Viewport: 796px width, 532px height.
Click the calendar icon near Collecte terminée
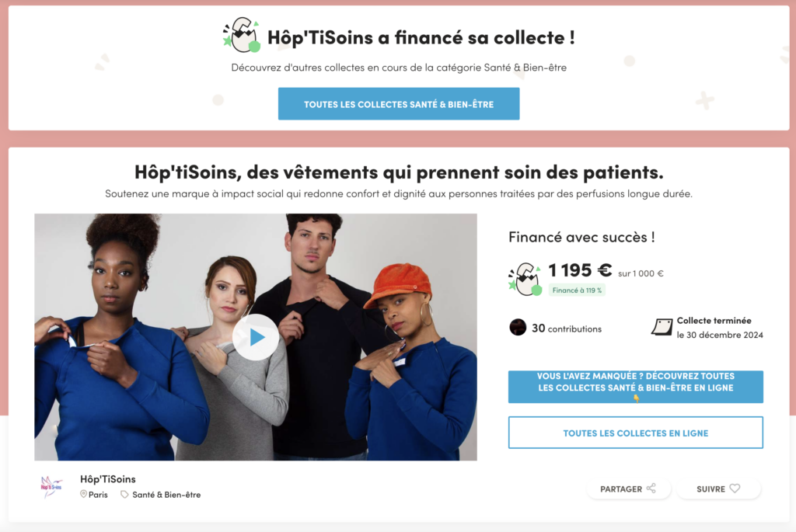662,327
